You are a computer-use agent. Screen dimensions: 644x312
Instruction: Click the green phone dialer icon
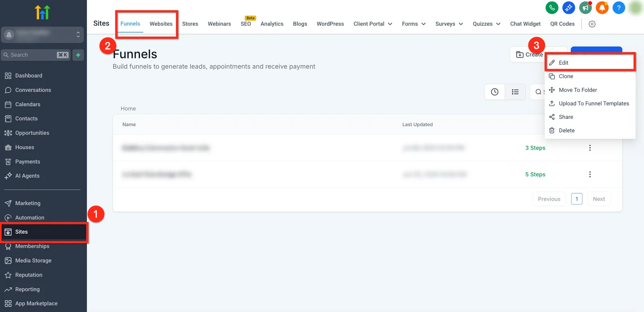click(552, 8)
